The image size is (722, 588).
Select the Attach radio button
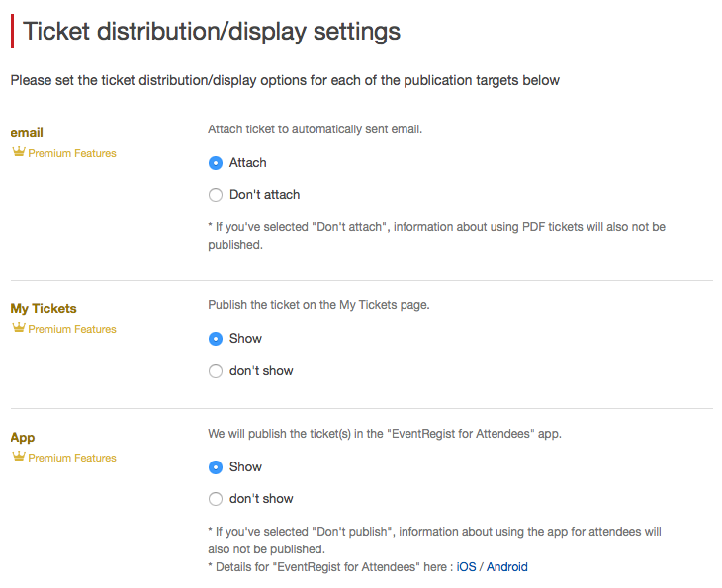(216, 163)
